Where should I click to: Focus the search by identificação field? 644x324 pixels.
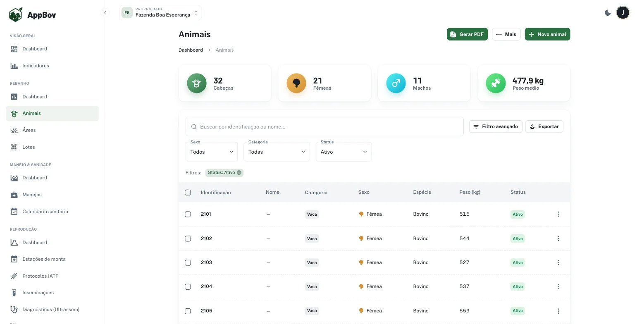tap(324, 127)
